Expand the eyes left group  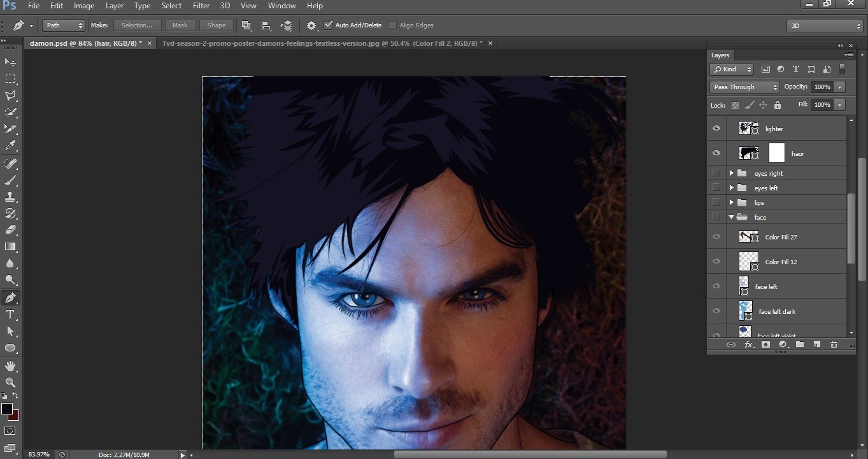click(x=731, y=188)
